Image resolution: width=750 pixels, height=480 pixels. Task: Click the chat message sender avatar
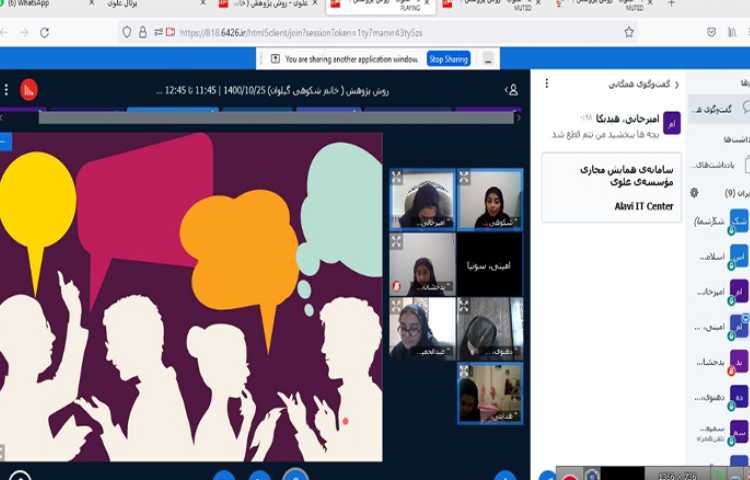[672, 123]
